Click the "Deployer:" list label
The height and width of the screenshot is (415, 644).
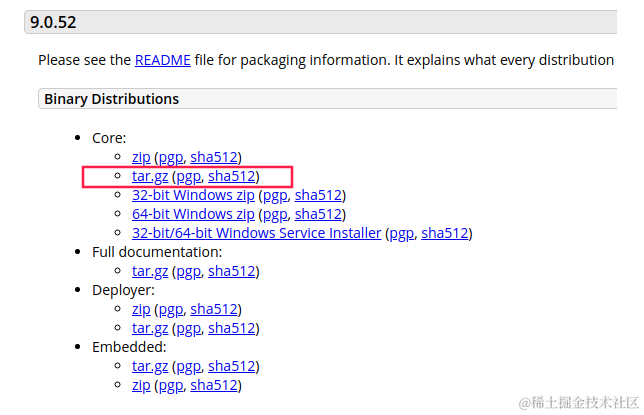[x=123, y=290]
